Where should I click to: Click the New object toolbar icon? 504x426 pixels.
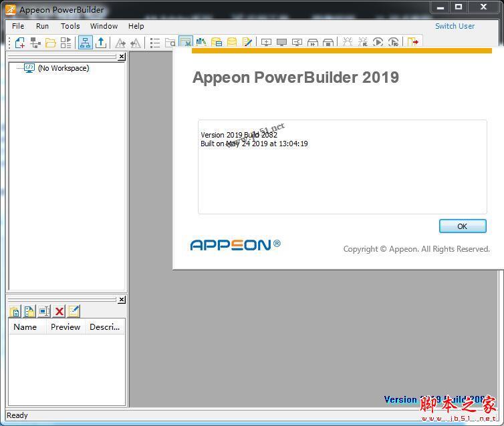pyautogui.click(x=20, y=42)
